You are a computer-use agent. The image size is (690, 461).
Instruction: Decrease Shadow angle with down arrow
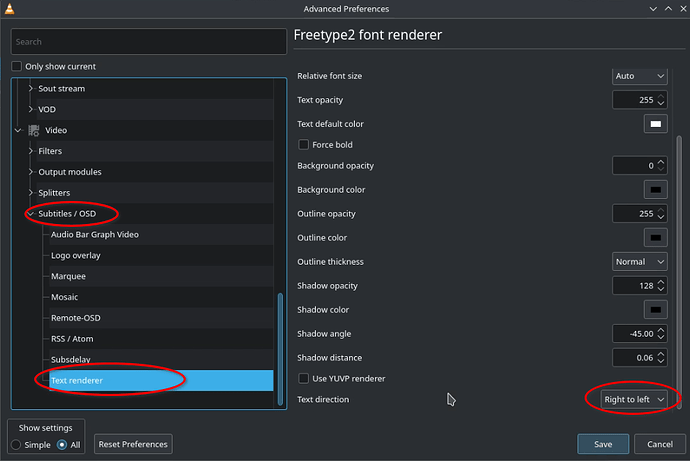pyautogui.click(x=661, y=337)
